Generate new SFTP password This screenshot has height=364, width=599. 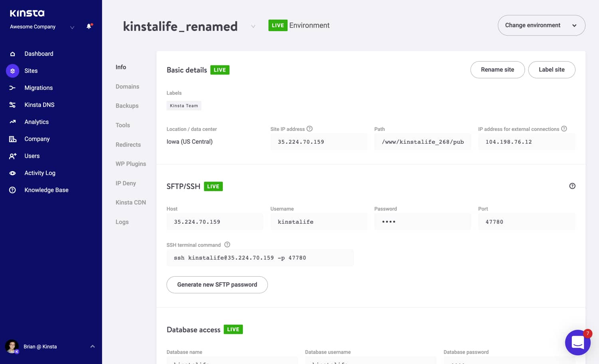(217, 285)
